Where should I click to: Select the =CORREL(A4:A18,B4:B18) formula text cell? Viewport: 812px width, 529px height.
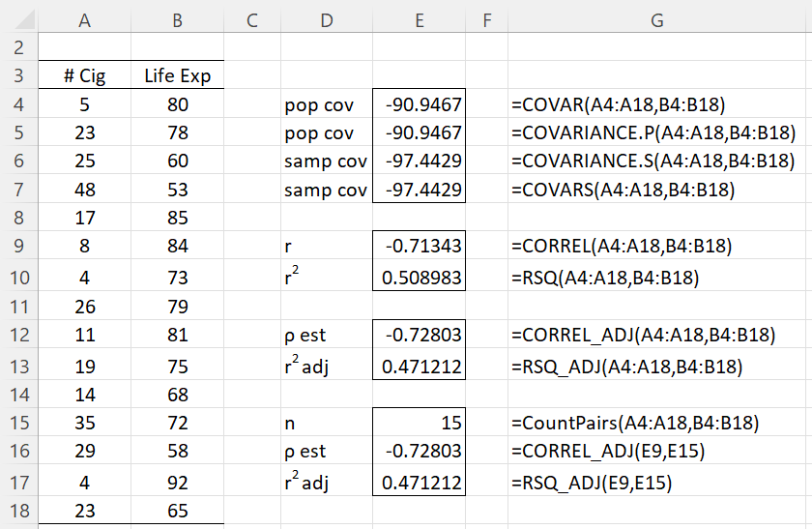(622, 245)
